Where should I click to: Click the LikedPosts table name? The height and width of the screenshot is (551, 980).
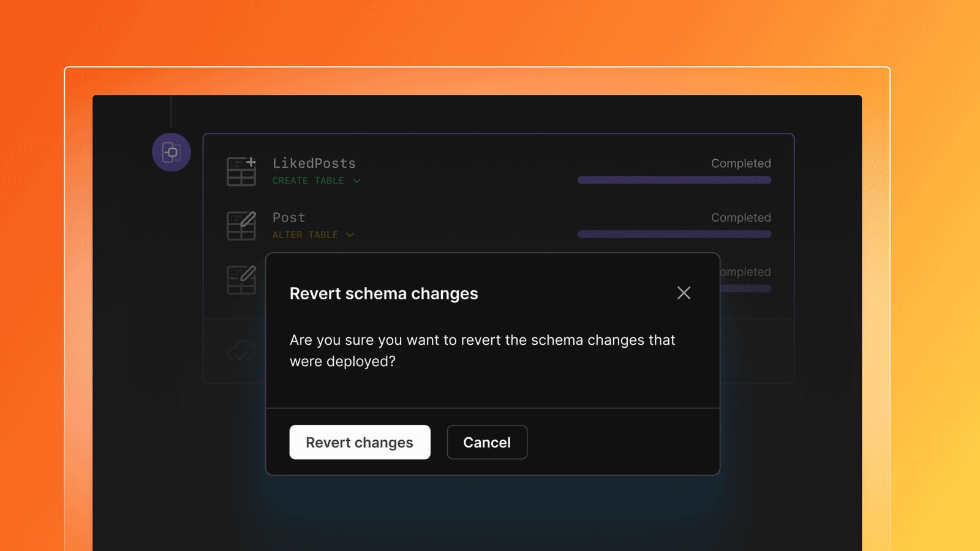[314, 163]
